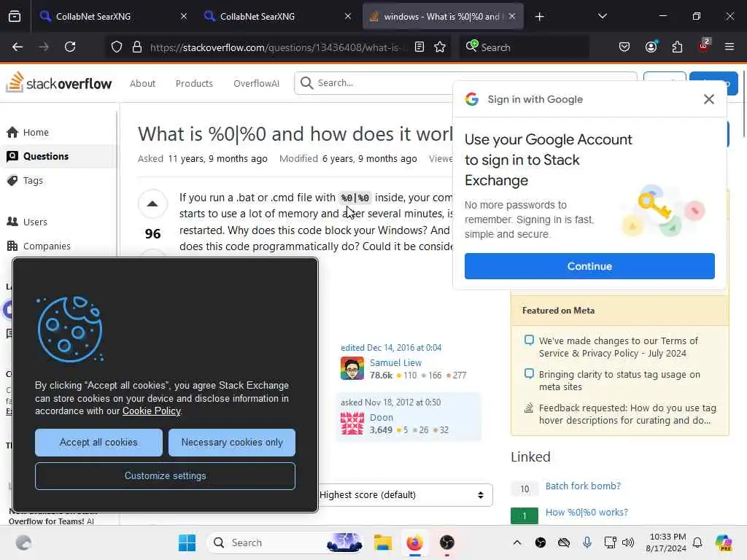Open the notification bell in the taskbar
747x560 pixels.
[x=697, y=542]
